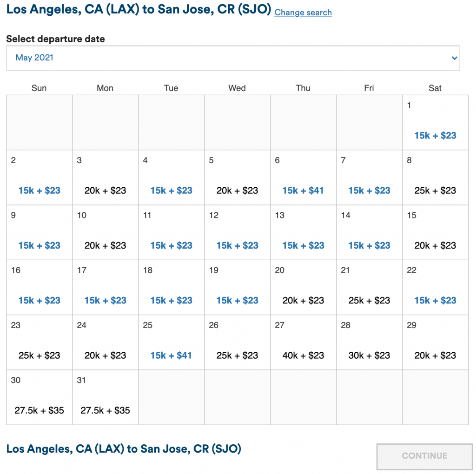Viewport: 476px width, 474px height.
Task: Pick May 22 for 15k + $23
Action: 435,300
